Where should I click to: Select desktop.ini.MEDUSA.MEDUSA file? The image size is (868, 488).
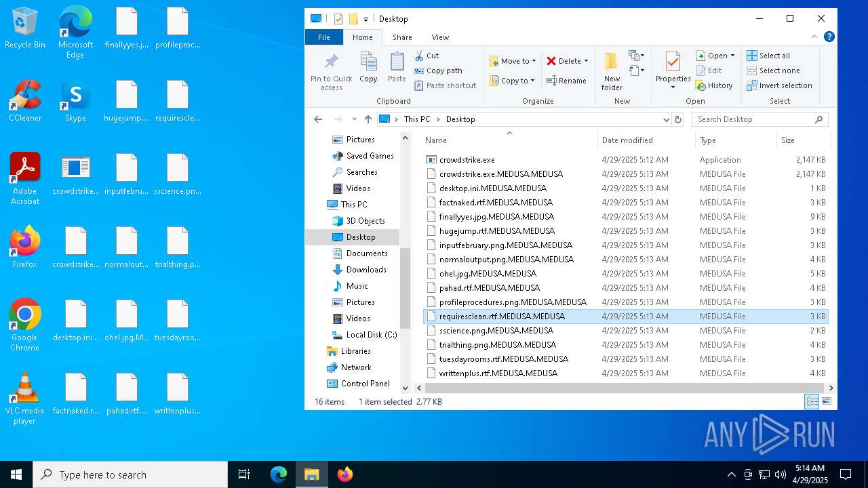click(625, 188)
